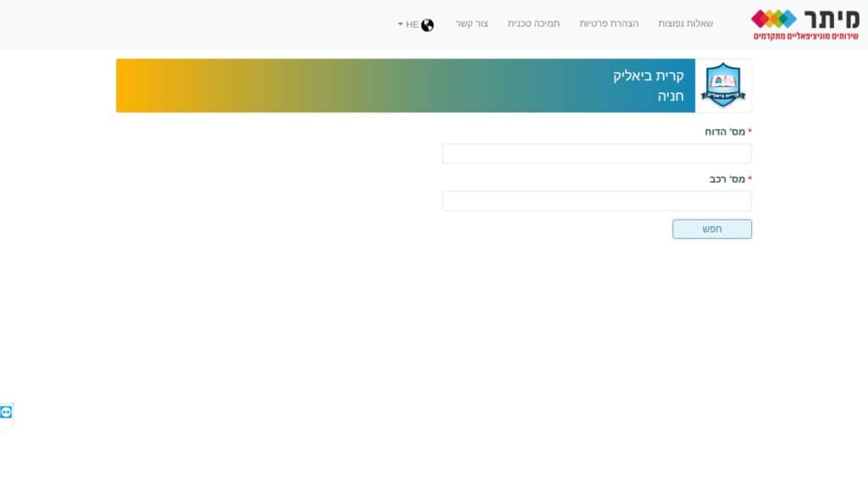Click the מיתר logo text

(829, 18)
